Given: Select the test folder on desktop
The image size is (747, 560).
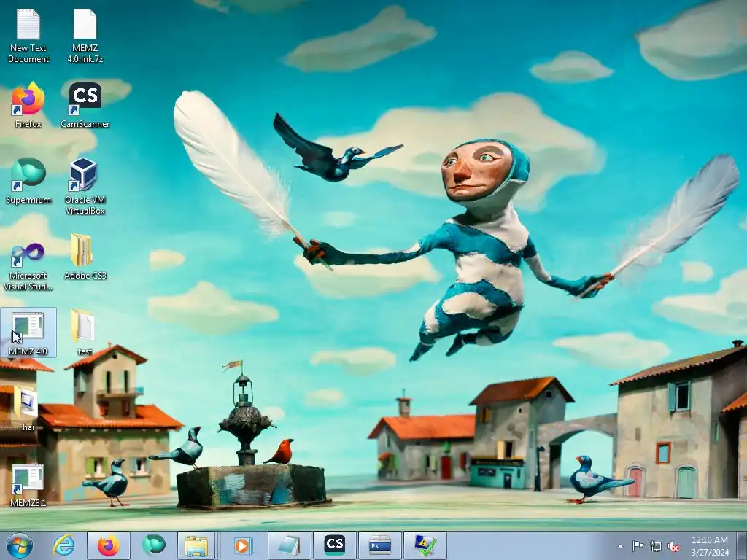Looking at the screenshot, I should [85, 332].
